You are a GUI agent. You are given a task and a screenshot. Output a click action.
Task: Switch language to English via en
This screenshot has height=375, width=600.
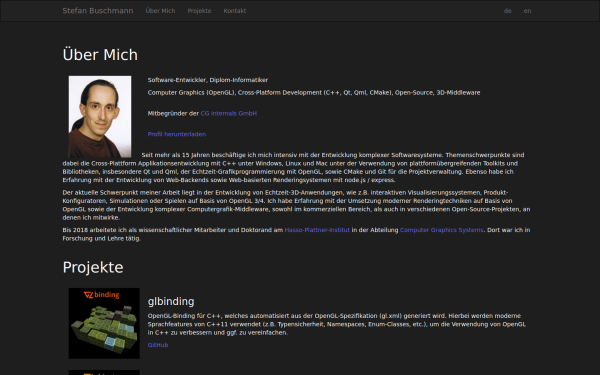click(527, 11)
